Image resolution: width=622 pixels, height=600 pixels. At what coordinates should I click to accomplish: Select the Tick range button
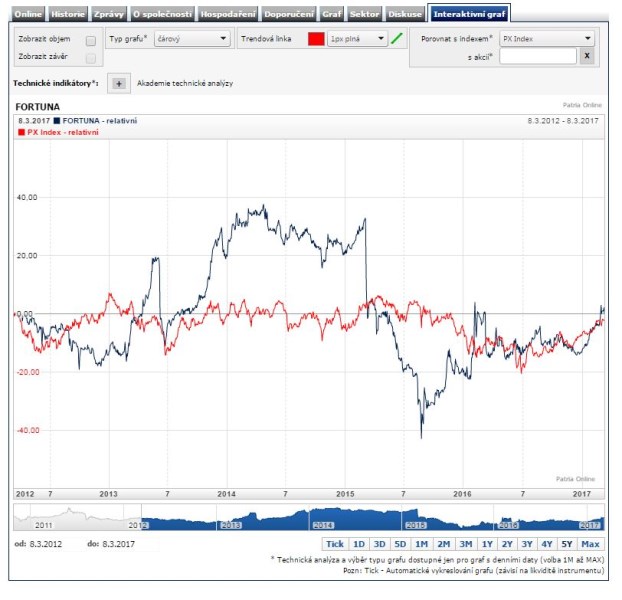click(335, 544)
